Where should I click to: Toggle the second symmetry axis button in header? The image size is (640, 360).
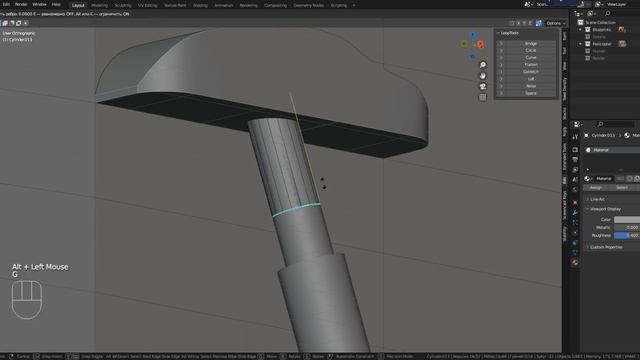click(x=518, y=23)
